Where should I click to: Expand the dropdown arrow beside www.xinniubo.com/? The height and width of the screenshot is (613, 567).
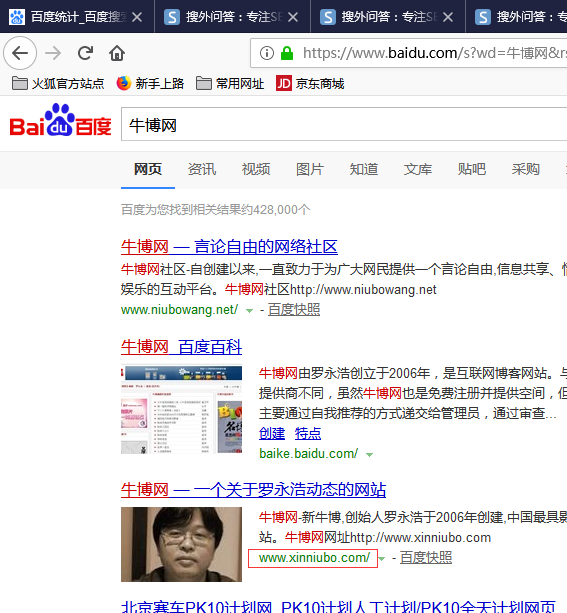tap(382, 559)
